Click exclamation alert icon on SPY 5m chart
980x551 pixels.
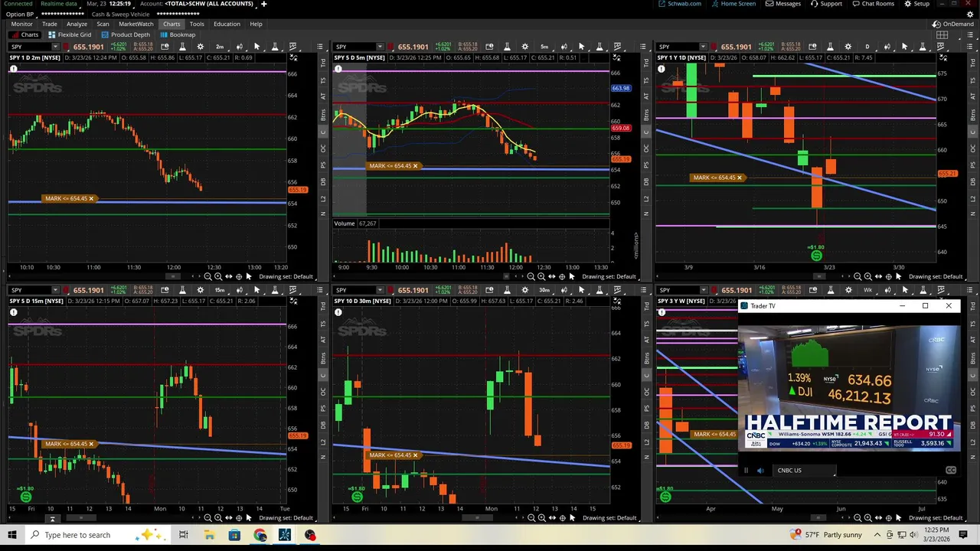point(338,69)
